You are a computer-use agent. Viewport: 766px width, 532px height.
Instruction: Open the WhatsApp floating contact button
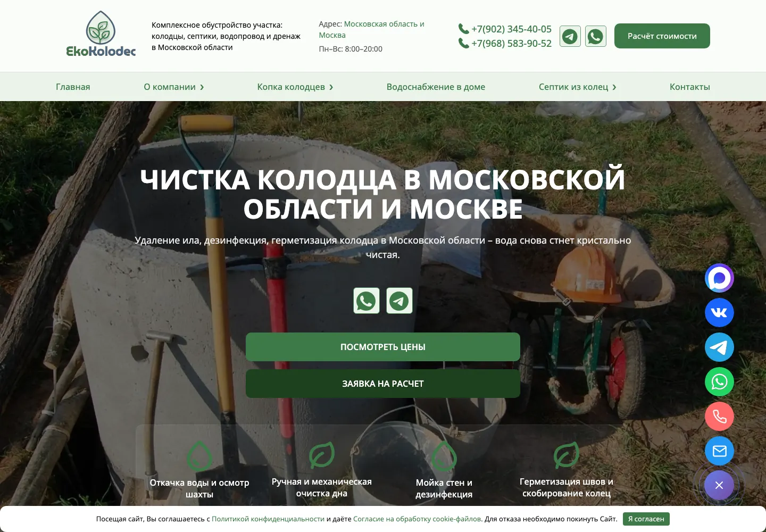coord(719,381)
